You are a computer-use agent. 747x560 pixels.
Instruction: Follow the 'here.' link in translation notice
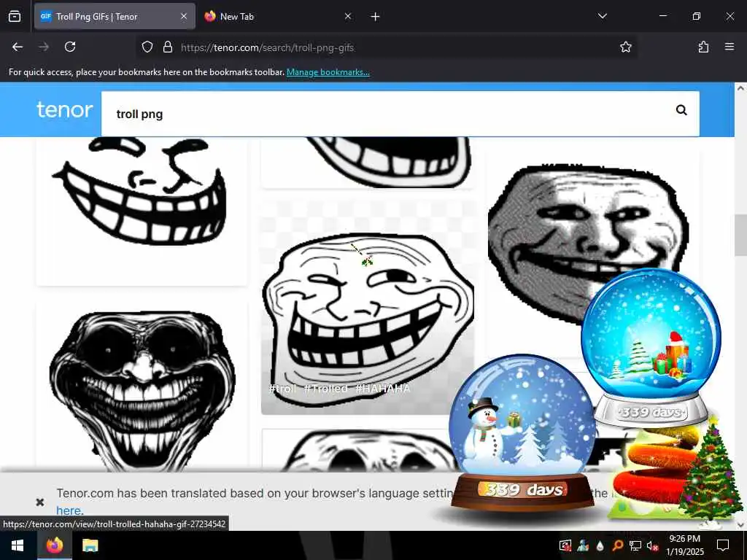pos(69,510)
